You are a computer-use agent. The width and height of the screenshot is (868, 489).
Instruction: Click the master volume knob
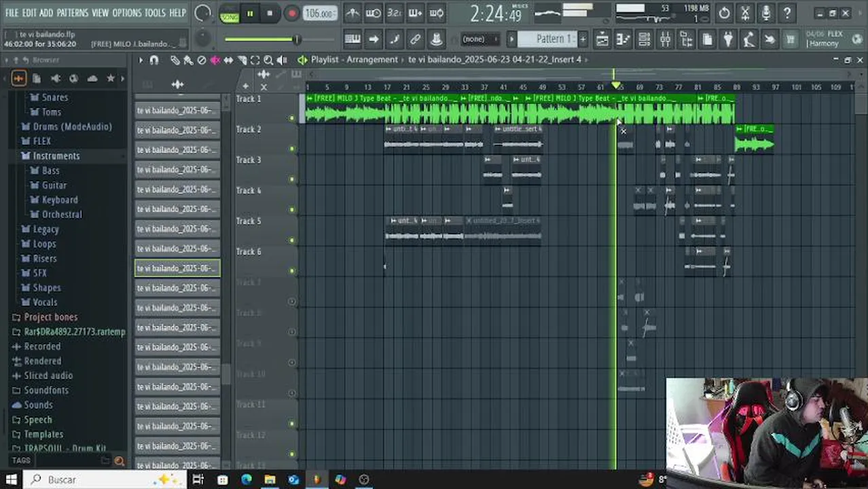coord(202,13)
